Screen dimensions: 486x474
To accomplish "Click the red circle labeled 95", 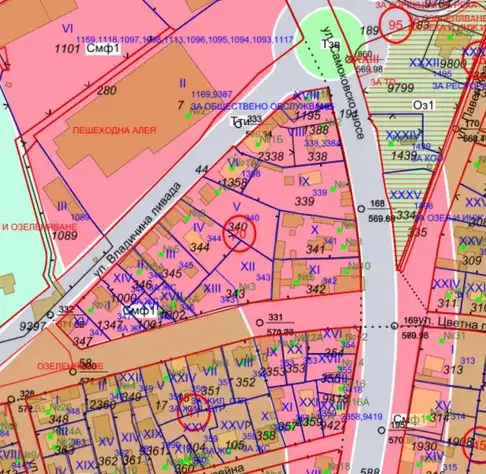I will (x=396, y=25).
